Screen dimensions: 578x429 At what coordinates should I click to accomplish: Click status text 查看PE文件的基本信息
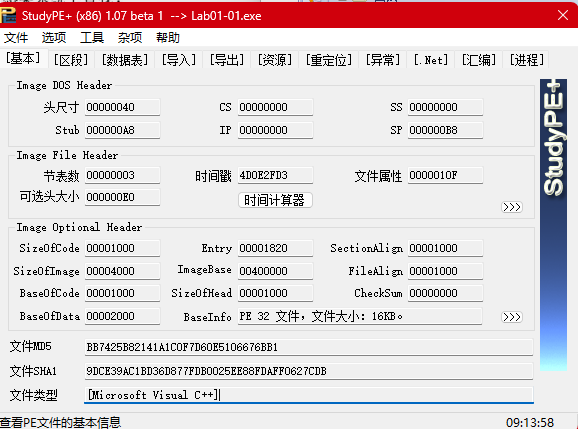point(60,422)
